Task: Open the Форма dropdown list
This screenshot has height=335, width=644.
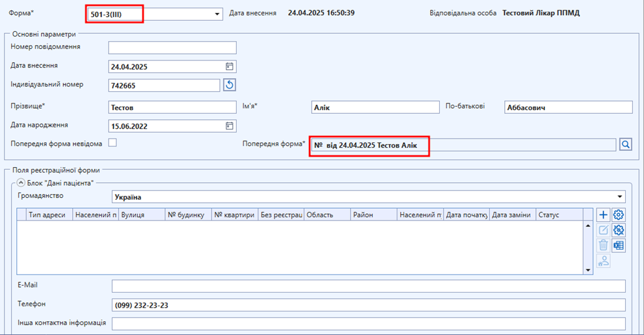Action: (217, 14)
